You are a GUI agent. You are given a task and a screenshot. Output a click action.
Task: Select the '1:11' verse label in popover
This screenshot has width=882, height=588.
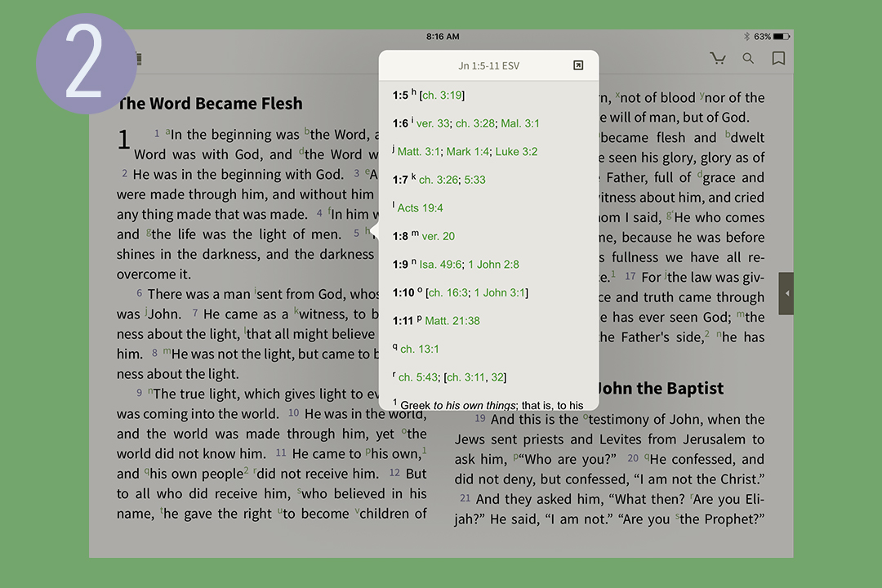(x=403, y=321)
